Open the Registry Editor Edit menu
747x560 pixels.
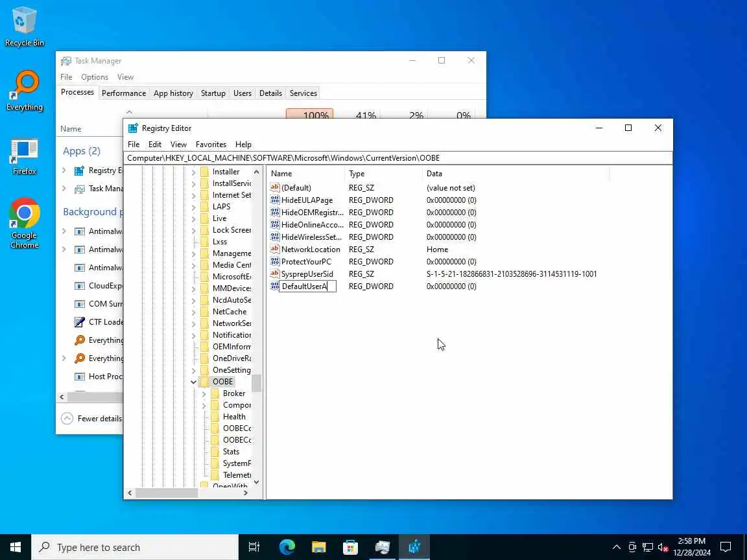[155, 145]
